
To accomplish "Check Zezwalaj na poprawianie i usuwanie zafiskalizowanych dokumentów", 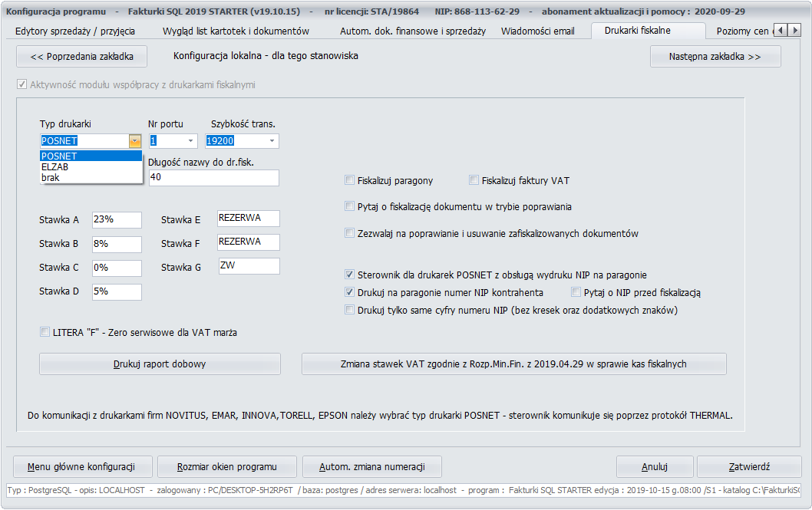I will pos(349,233).
